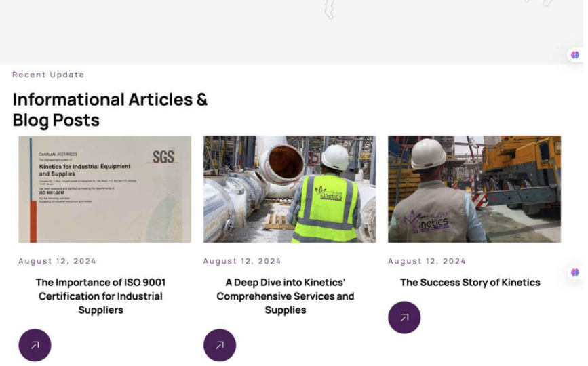Open the ISO certificate thumbnail image

click(x=104, y=189)
